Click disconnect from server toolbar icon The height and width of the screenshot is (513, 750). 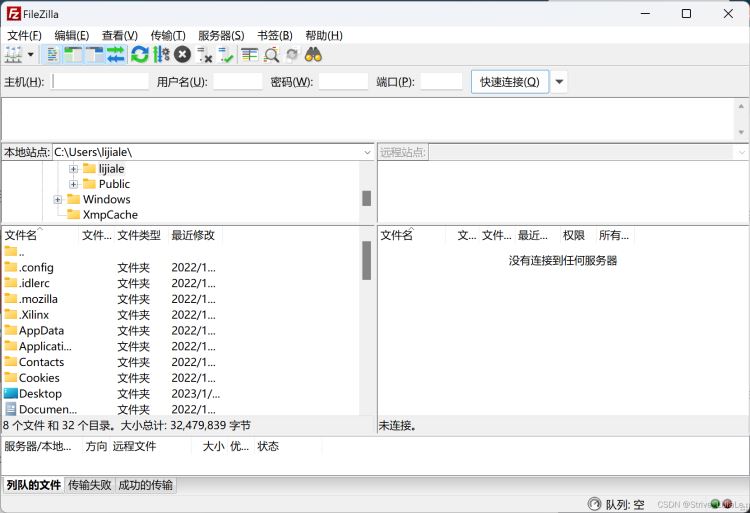(205, 55)
